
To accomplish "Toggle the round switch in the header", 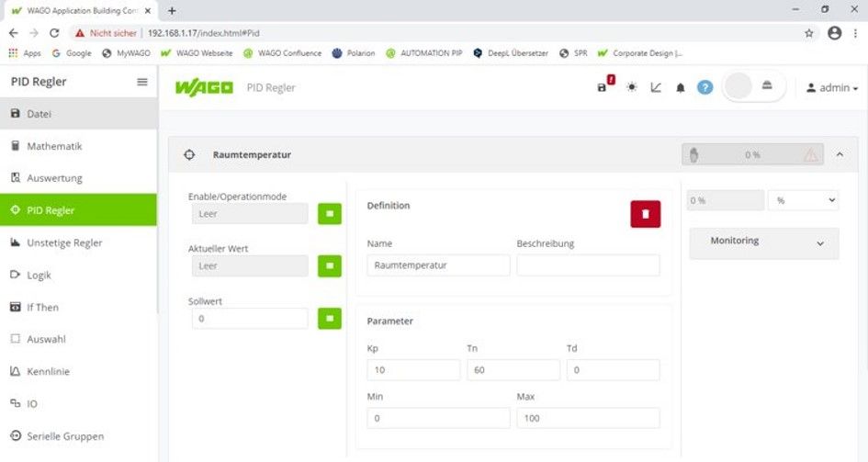I will 751,86.
